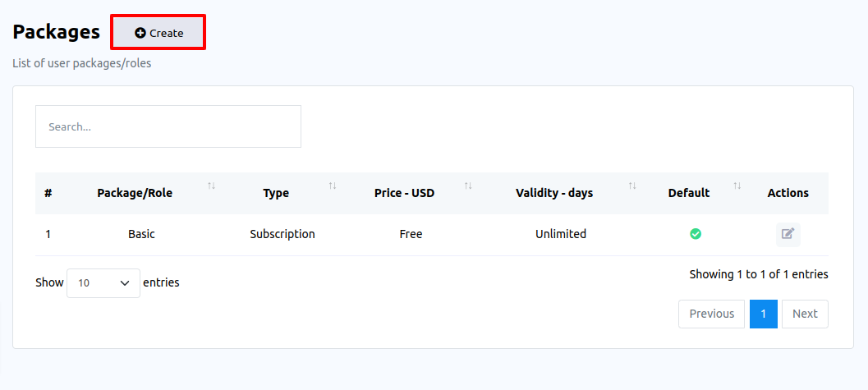Sort by Default column arrows

(x=737, y=186)
